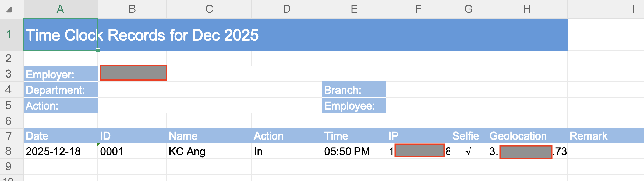The height and width of the screenshot is (181, 644).
Task: Select the selfie checkmark cell
Action: click(468, 151)
